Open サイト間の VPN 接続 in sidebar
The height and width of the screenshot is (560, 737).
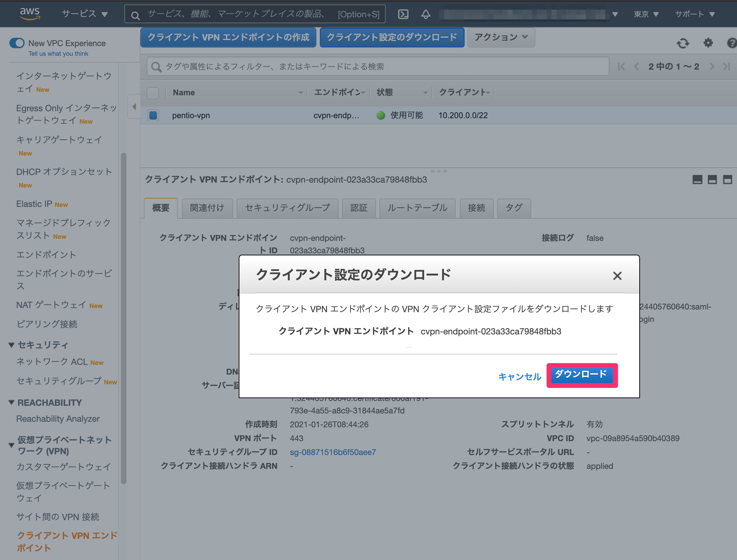coord(58,517)
